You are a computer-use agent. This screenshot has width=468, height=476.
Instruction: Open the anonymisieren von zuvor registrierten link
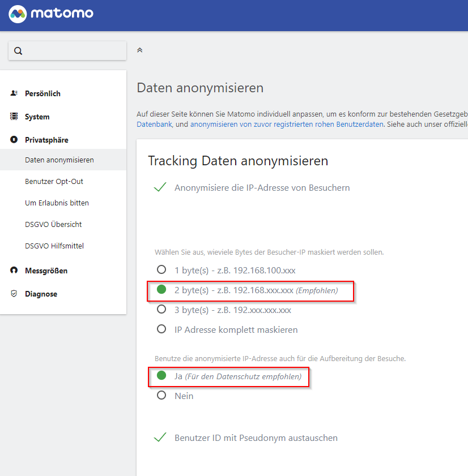tap(286, 124)
